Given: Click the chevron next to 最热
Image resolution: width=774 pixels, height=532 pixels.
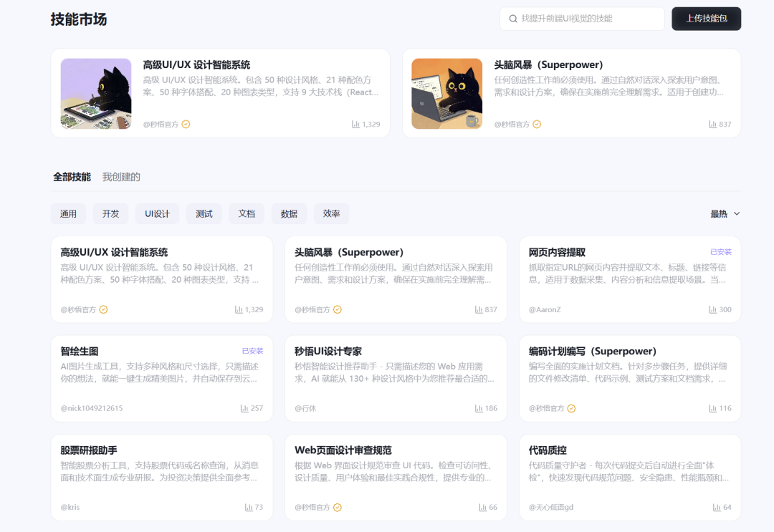Looking at the screenshot, I should (737, 213).
